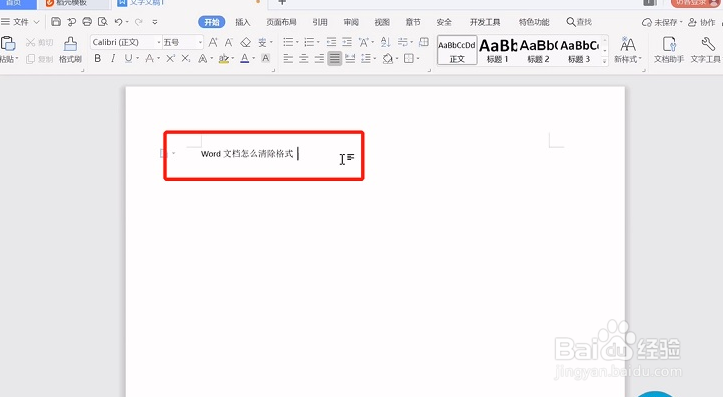
Task: Click the Save icon in quick access toolbar
Action: pos(56,22)
